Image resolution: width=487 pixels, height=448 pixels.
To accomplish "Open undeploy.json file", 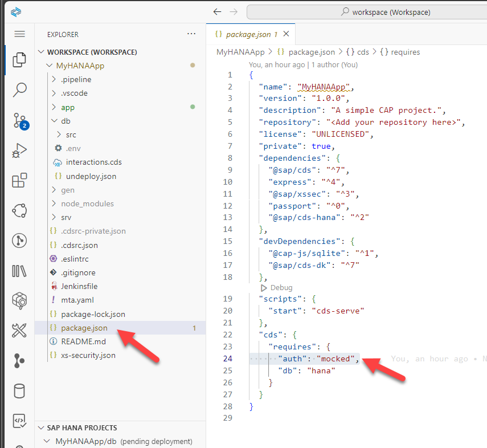I will (x=91, y=176).
